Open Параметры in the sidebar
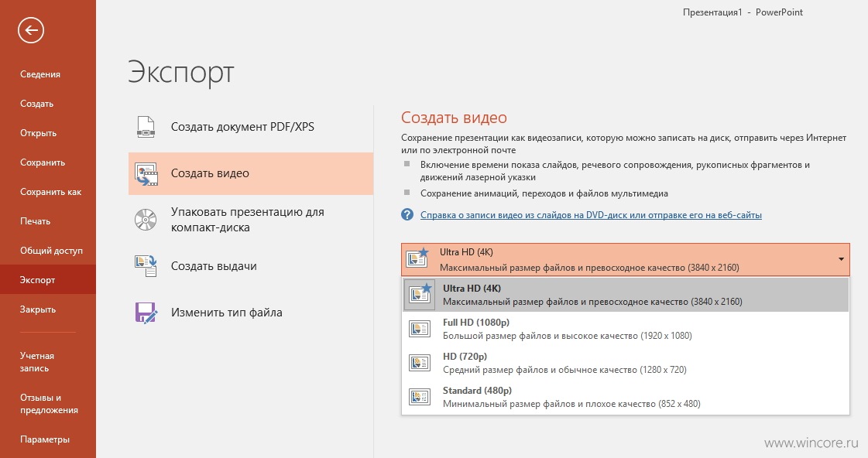 pos(44,439)
